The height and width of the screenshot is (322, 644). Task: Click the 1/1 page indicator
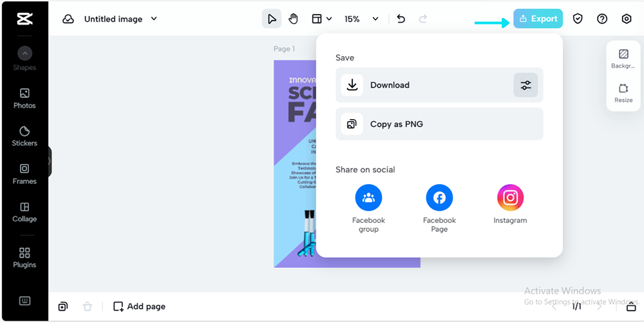coord(576,307)
